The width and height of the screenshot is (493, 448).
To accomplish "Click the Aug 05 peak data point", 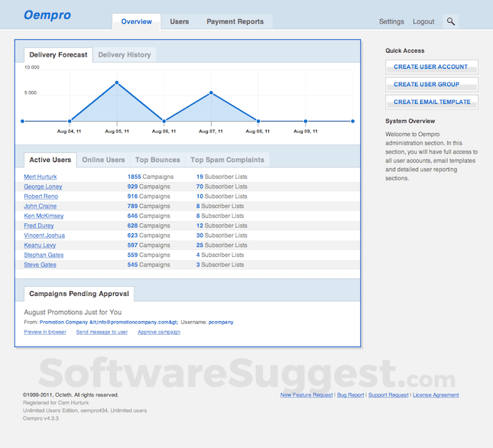I will pyautogui.click(x=117, y=83).
